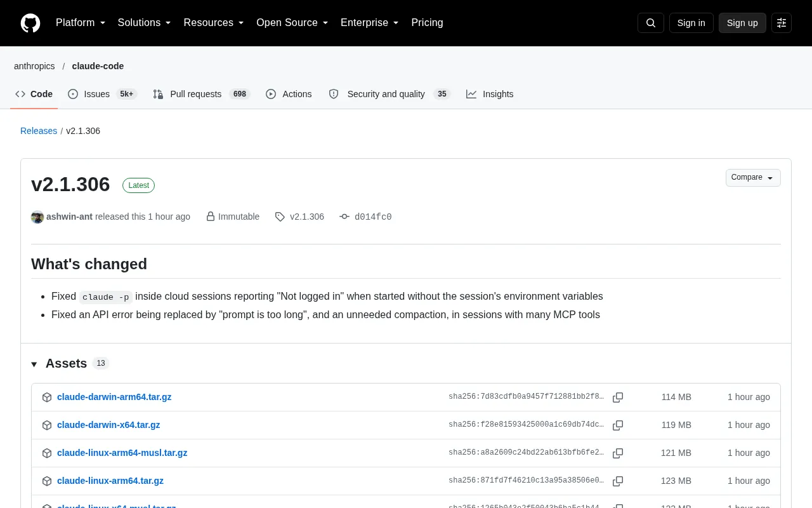This screenshot has width=812, height=508.
Task: Click the lock icon beside Immutable
Action: [211, 217]
